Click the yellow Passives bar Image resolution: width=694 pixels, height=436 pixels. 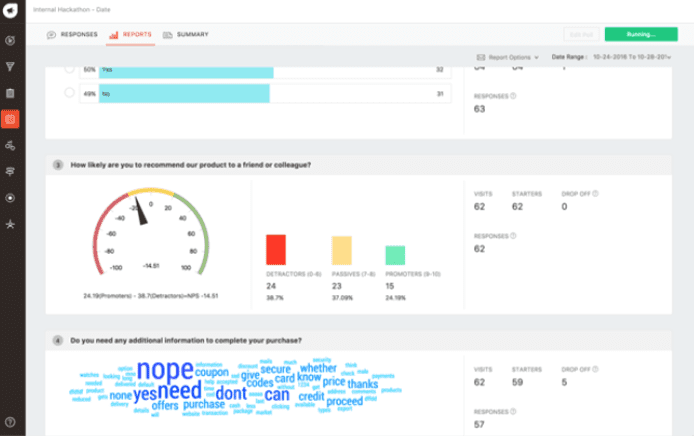point(342,251)
